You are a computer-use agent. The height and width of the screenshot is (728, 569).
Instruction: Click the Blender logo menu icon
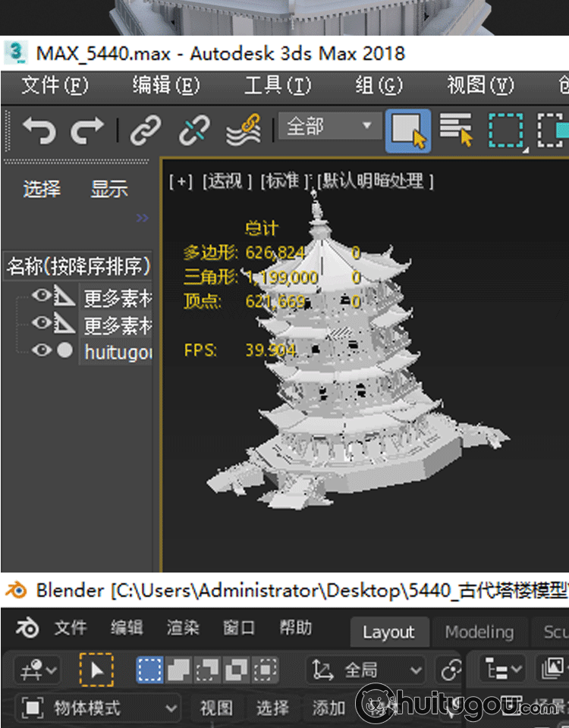click(x=27, y=628)
